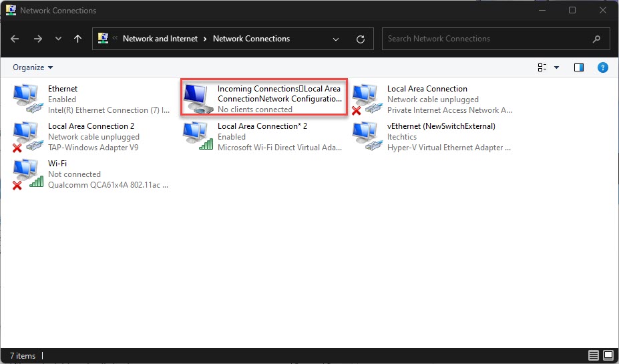Viewport: 619px width, 364px height.
Task: Expand the breadcrumb chevron after Network and Internet
Action: 205,39
